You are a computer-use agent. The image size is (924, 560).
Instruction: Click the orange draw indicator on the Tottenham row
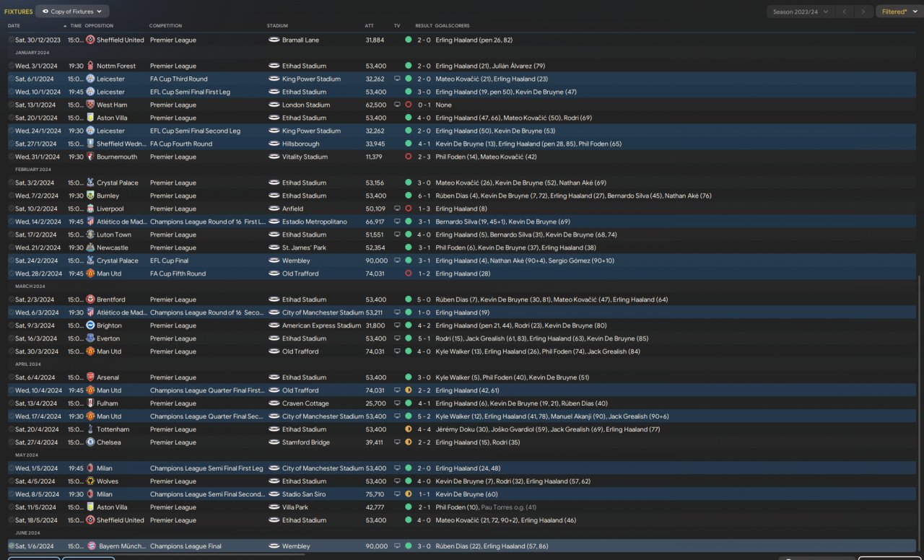click(409, 429)
